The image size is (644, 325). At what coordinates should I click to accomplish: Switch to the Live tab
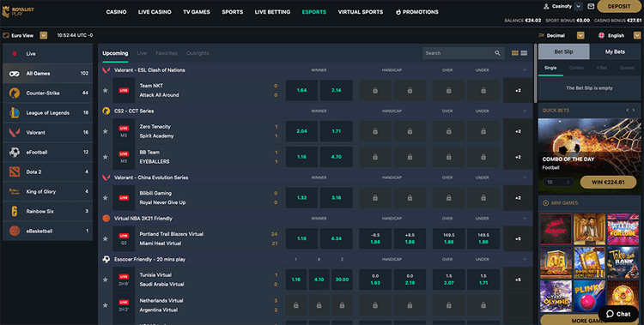pos(142,53)
